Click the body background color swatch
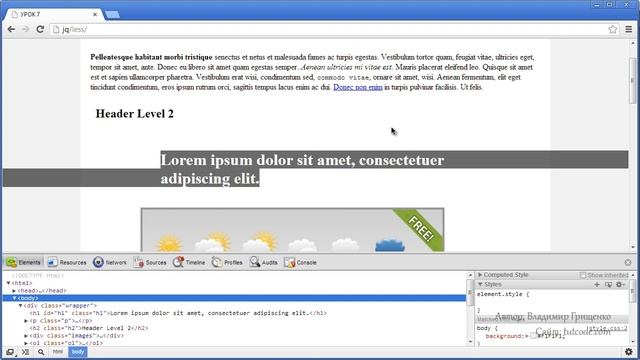Viewport: 640px width, 360px height. click(x=533, y=336)
